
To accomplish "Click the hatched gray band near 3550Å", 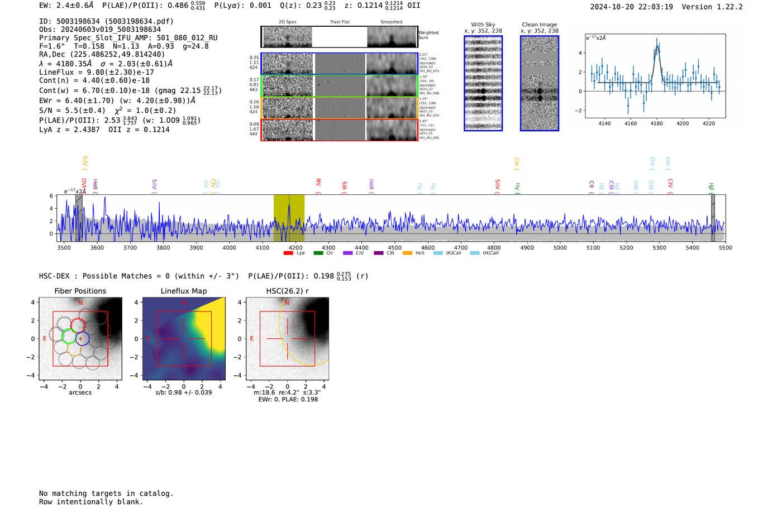I will [79, 218].
